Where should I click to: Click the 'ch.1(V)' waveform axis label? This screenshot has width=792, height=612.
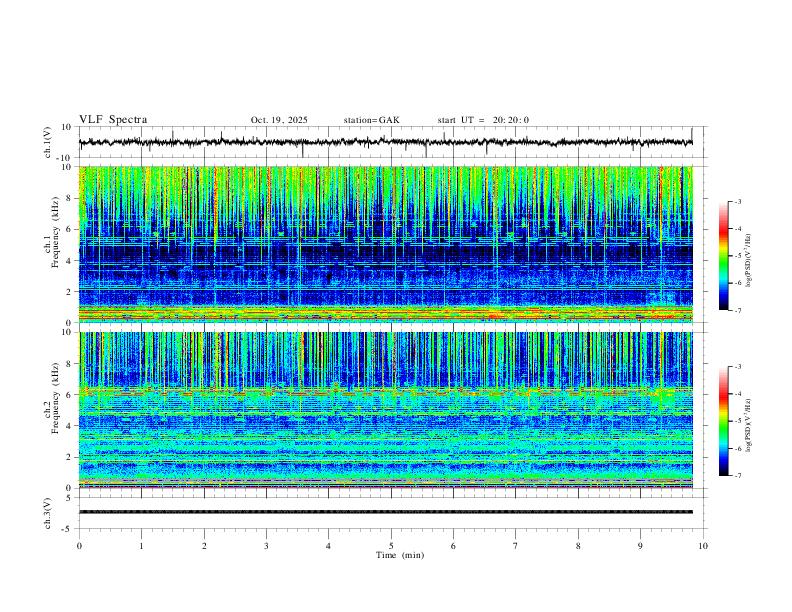point(48,142)
